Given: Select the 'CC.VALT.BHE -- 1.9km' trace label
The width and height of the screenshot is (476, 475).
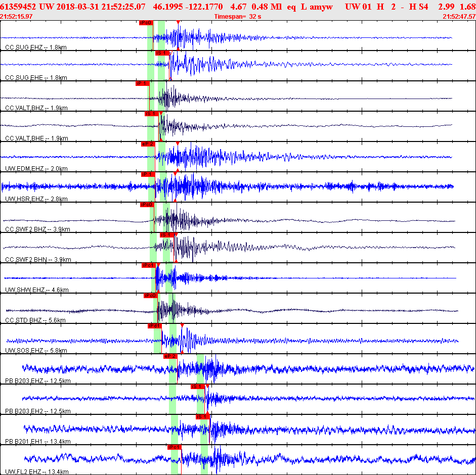Looking at the screenshot, I should pyautogui.click(x=37, y=138).
